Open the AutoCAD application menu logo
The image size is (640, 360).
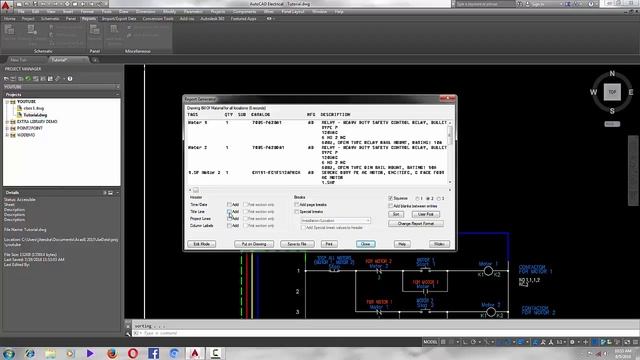6,5
